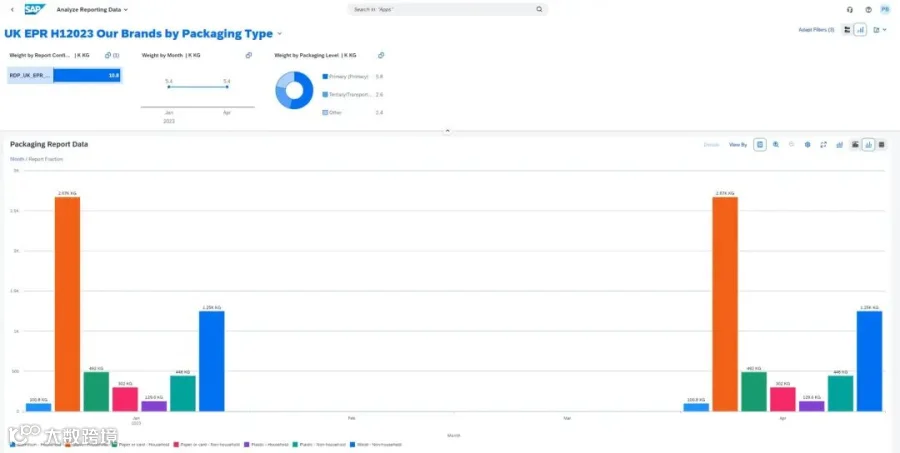Click the View By button
This screenshot has width=900, height=453.
pos(738,145)
